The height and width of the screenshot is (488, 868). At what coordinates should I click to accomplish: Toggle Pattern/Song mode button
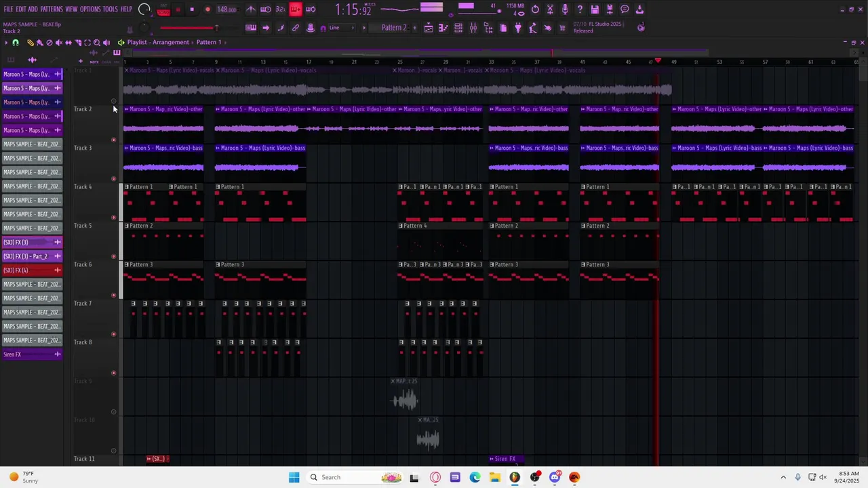(x=163, y=10)
